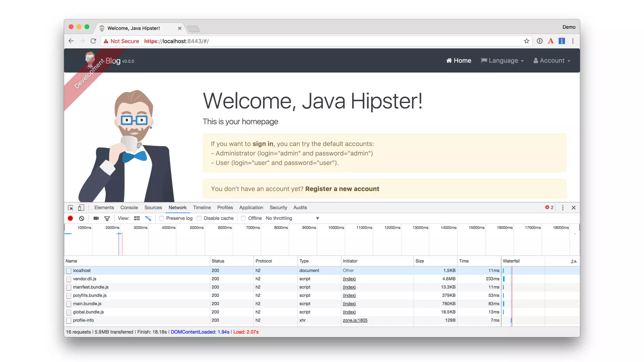Click the capture screenshots camera icon
This screenshot has height=362, width=644.
(x=96, y=218)
